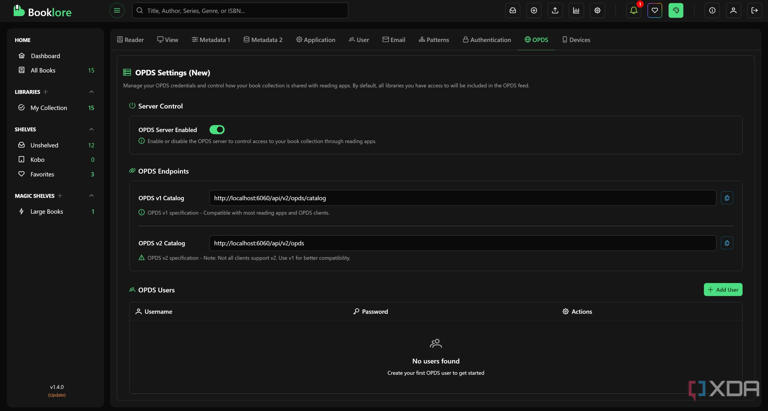768x411 pixels.
Task: Copy the OPDS v1 Catalog URL
Action: (x=727, y=198)
